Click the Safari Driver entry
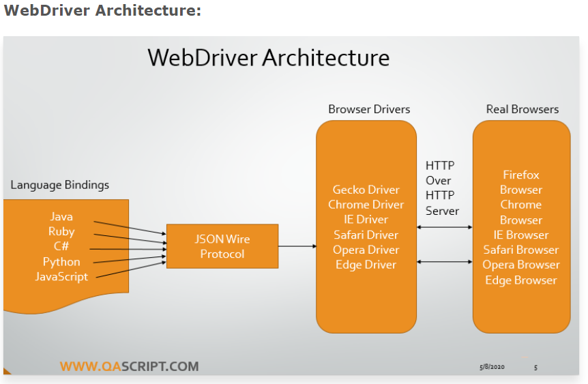The width and height of the screenshot is (588, 384). (x=366, y=235)
